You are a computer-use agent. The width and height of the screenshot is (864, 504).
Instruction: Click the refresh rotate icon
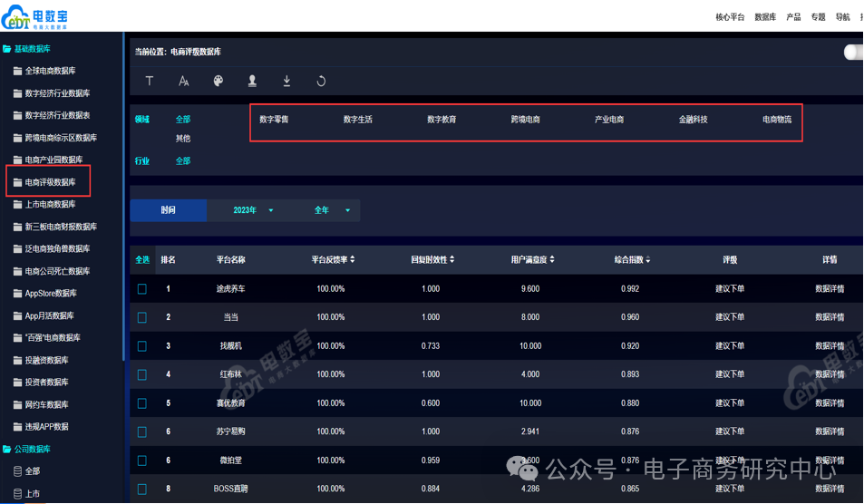(x=321, y=81)
